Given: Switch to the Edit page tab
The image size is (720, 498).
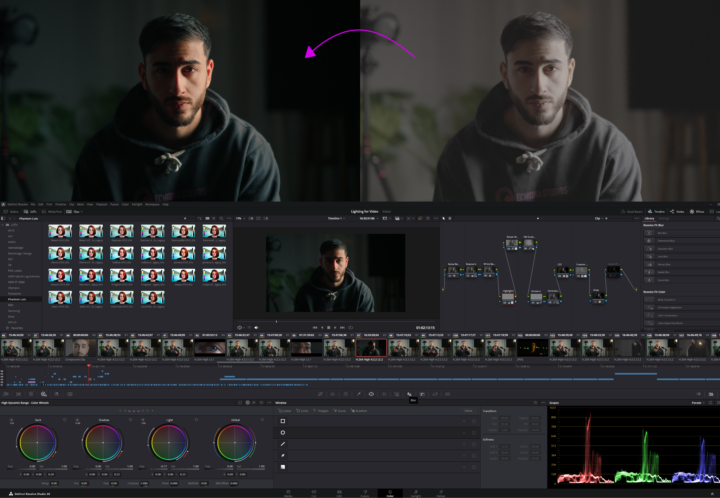Looking at the screenshot, I should tap(339, 493).
